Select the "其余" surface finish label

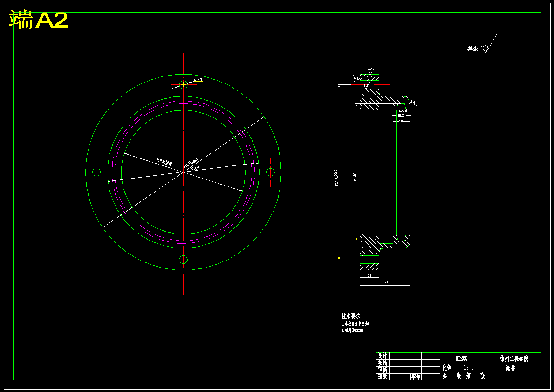pyautogui.click(x=473, y=49)
